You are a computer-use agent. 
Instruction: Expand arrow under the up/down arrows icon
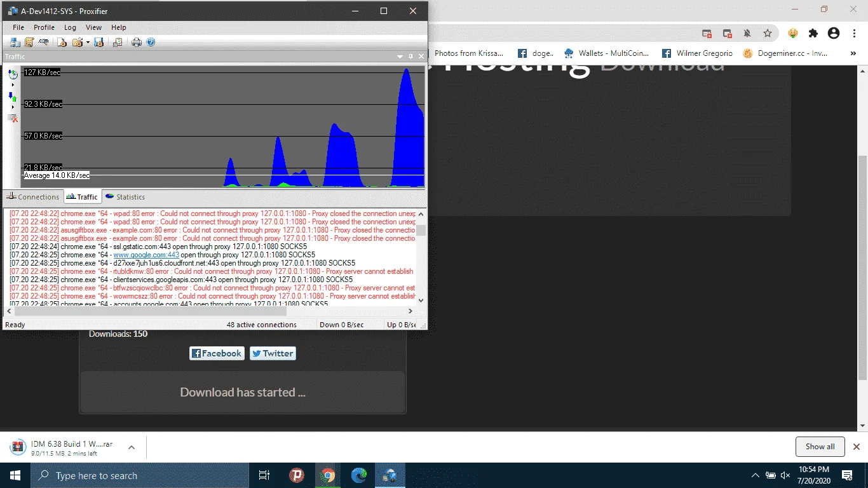click(13, 107)
